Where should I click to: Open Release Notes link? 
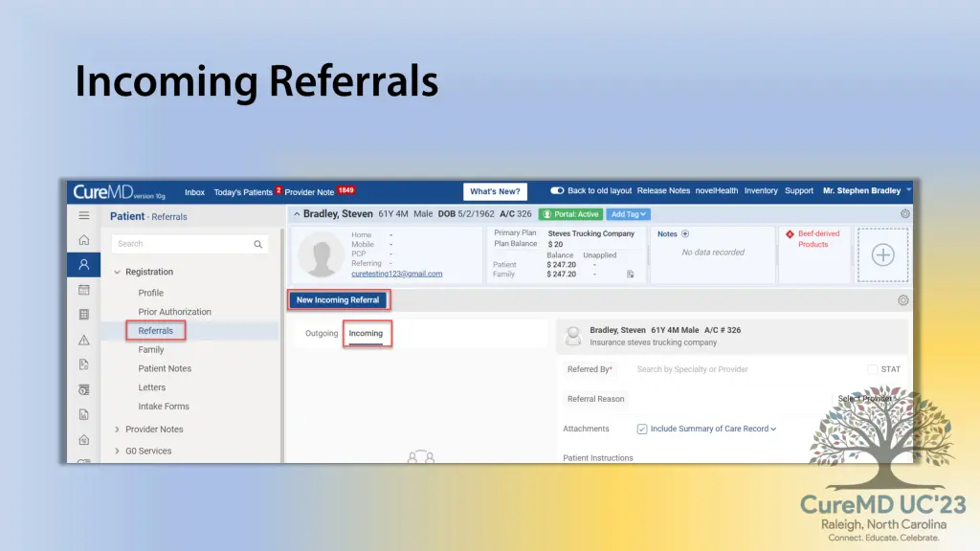point(663,190)
